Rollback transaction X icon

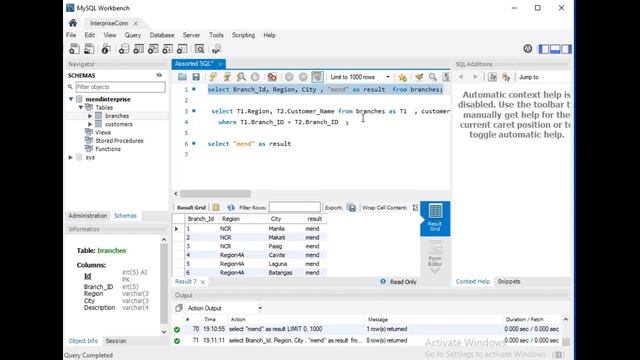click(x=303, y=77)
